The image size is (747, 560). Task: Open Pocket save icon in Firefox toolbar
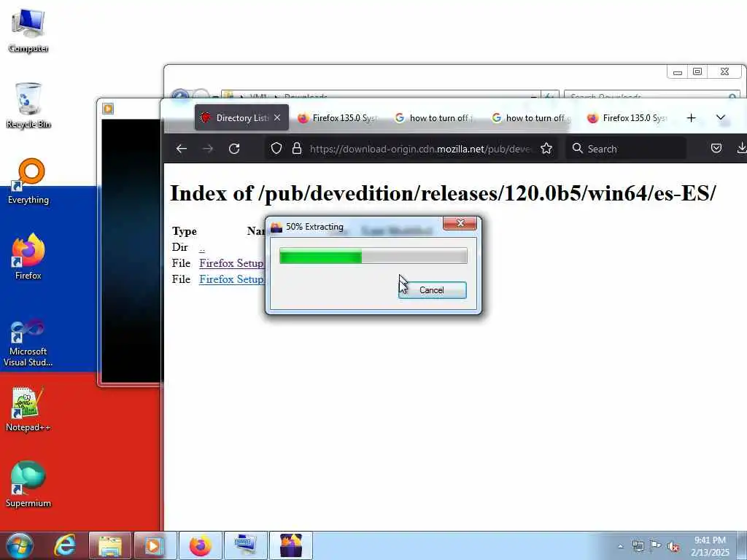[x=716, y=149]
